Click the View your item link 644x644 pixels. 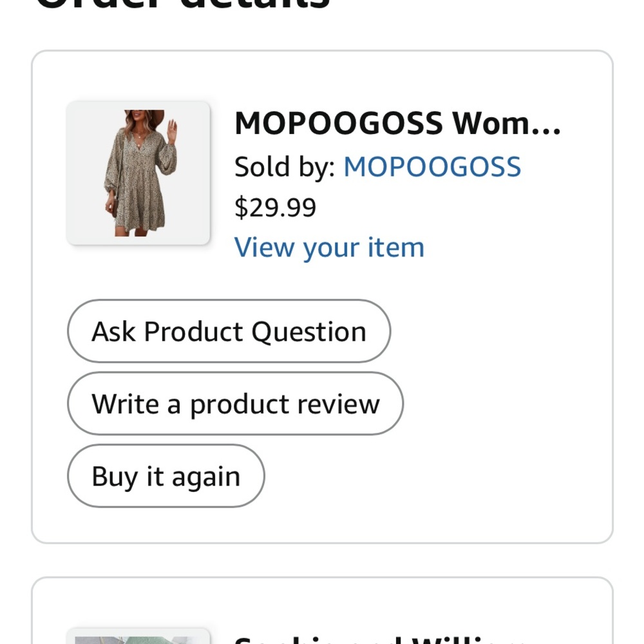click(x=329, y=248)
